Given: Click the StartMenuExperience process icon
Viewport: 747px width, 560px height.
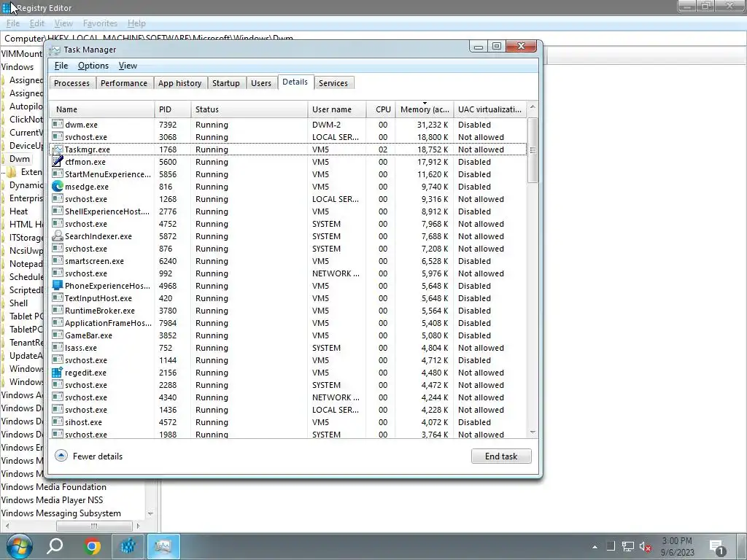Looking at the screenshot, I should coord(58,174).
